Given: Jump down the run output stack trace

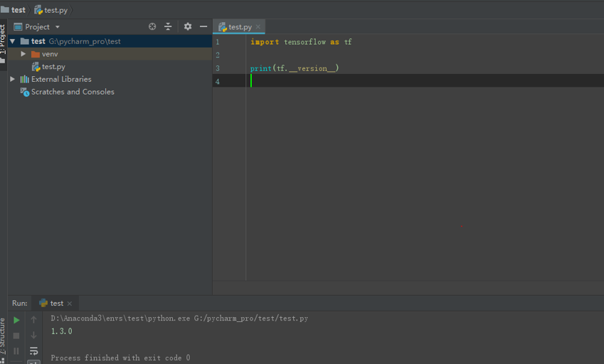Looking at the screenshot, I should click(x=34, y=335).
